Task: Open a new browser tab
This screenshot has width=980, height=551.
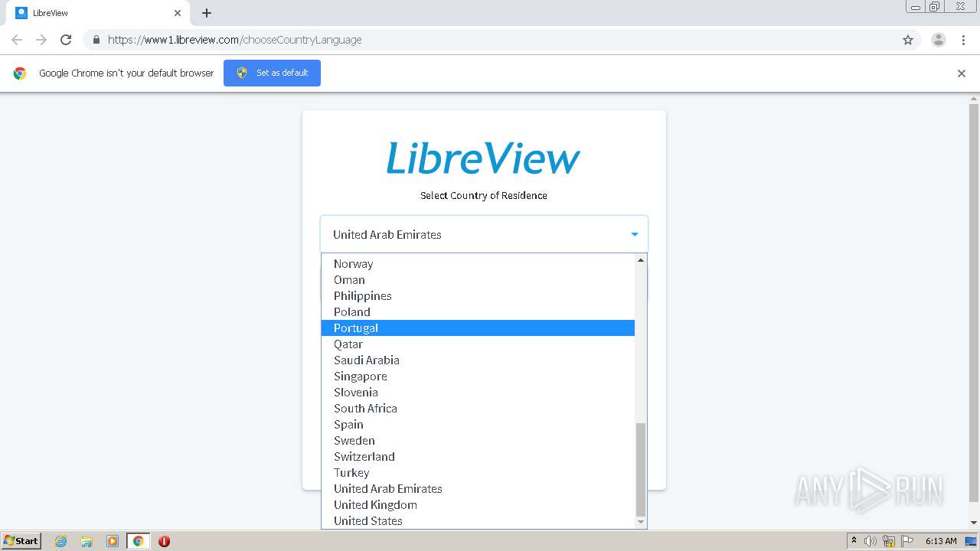Action: 207,13
